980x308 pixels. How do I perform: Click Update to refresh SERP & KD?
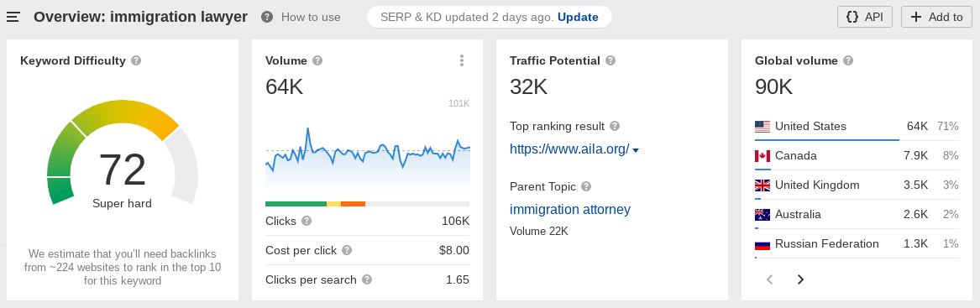578,17
